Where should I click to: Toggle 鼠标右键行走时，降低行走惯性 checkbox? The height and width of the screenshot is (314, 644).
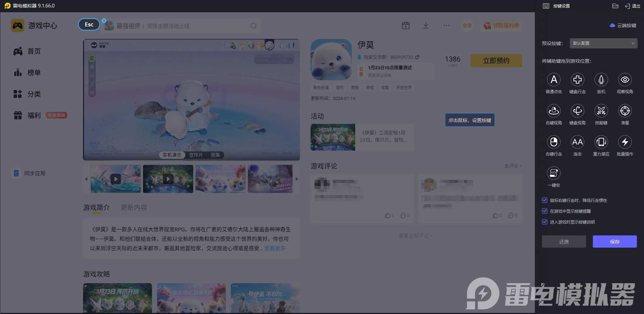tap(545, 200)
